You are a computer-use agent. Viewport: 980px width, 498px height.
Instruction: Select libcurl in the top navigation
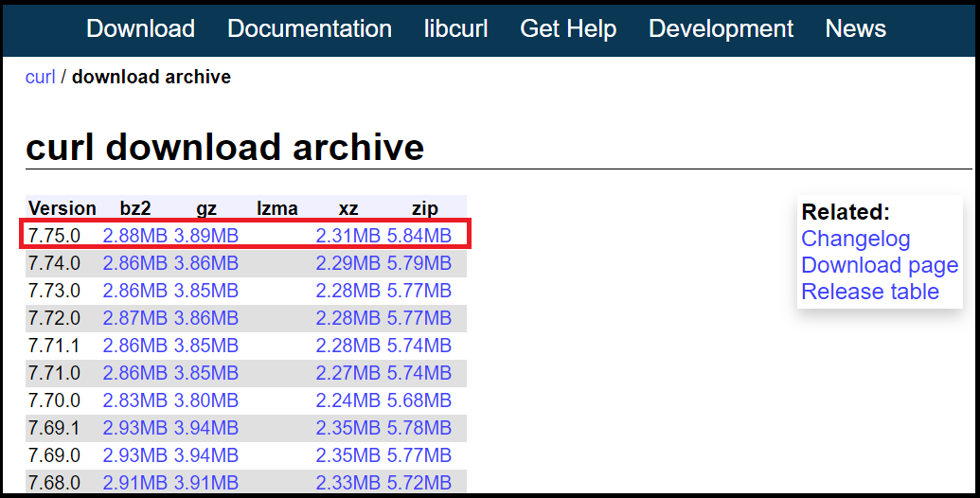tap(455, 28)
